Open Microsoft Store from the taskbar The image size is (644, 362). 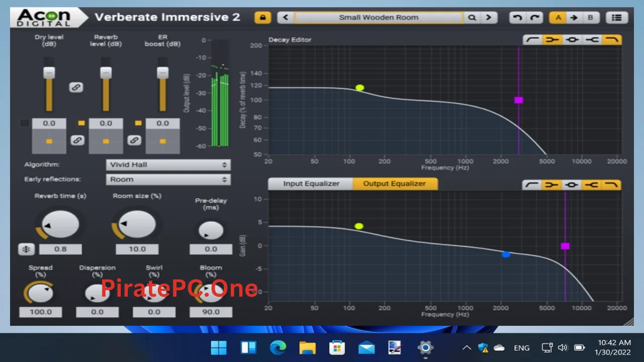[337, 347]
